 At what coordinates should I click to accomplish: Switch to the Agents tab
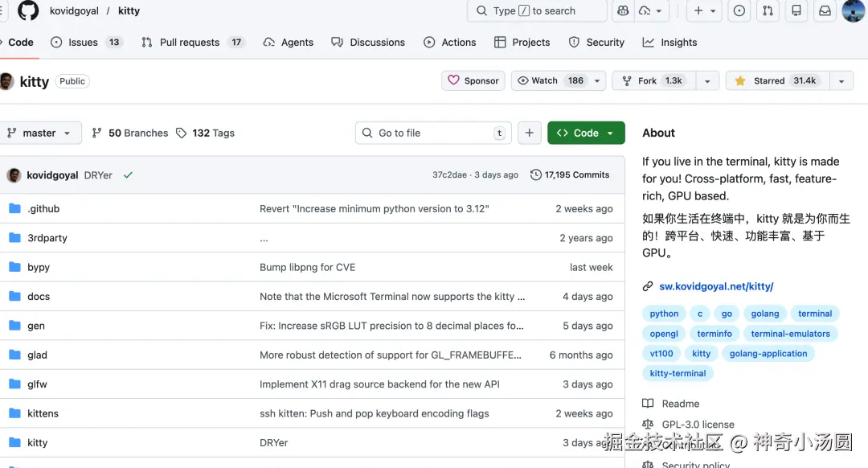288,42
